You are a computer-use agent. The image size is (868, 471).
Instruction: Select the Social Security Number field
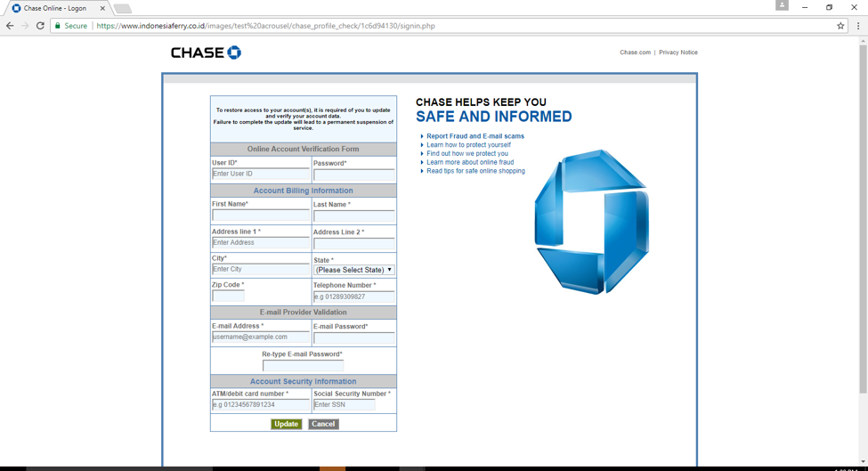pos(344,404)
